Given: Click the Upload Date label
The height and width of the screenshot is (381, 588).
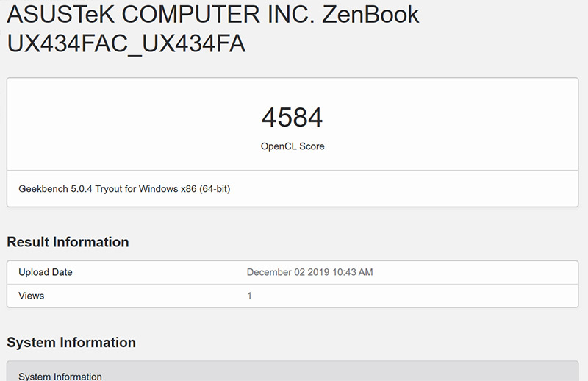Looking at the screenshot, I should pos(46,272).
